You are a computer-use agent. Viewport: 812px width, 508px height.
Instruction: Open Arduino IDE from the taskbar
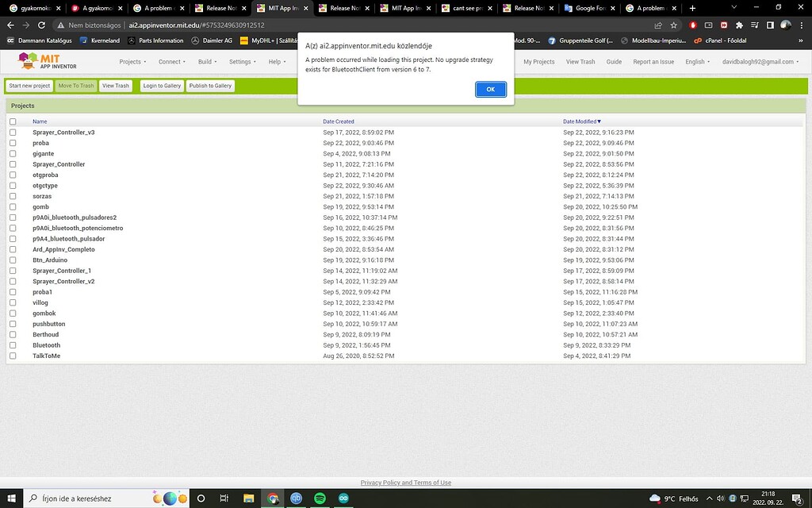343,498
